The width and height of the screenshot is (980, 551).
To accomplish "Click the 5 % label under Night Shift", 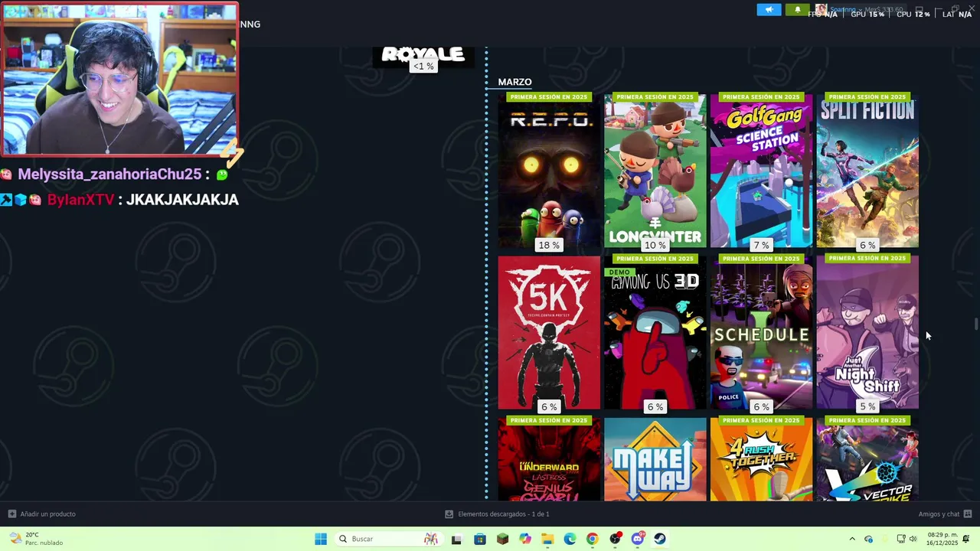I will tap(867, 406).
